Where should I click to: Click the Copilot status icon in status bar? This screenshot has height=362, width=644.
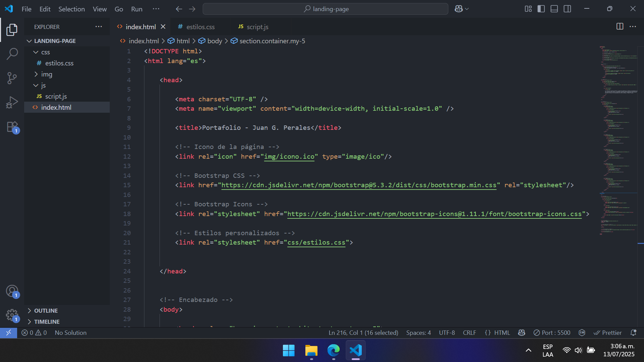tap(522, 333)
